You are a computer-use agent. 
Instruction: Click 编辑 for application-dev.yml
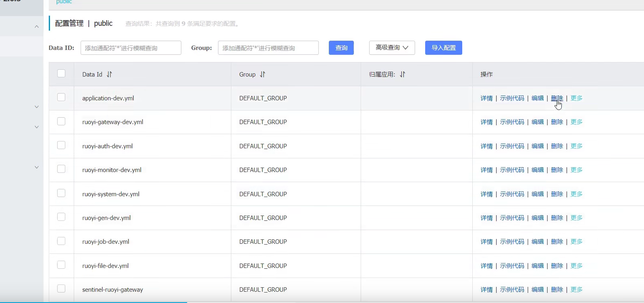pyautogui.click(x=538, y=98)
